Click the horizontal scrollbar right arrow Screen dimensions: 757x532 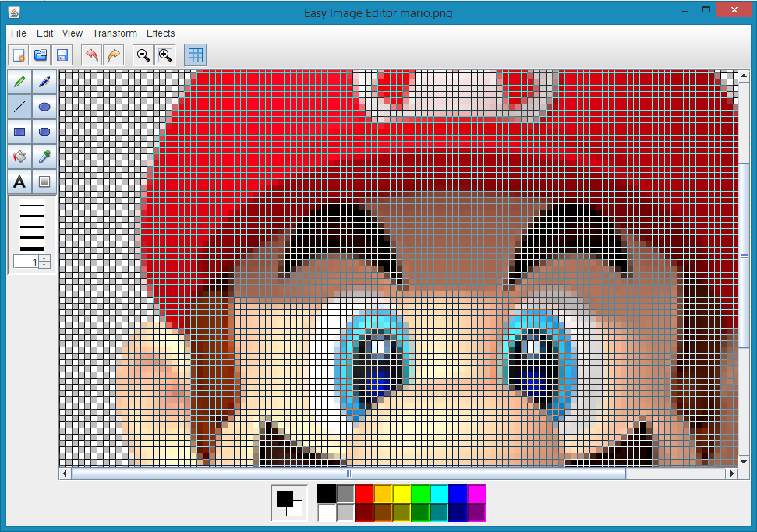coord(731,474)
